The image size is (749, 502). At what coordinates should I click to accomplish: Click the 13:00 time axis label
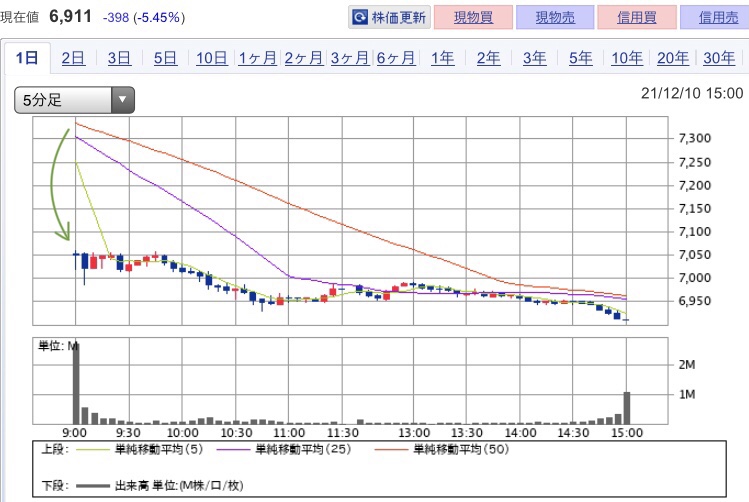click(414, 433)
